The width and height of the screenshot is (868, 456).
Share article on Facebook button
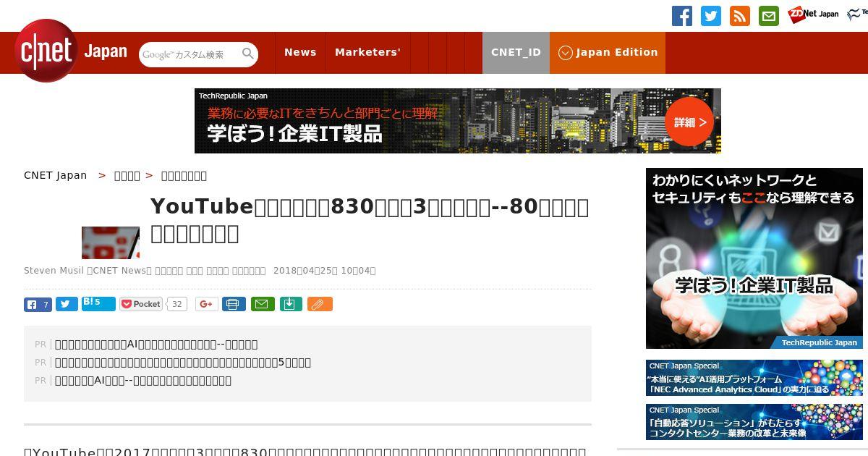point(38,304)
